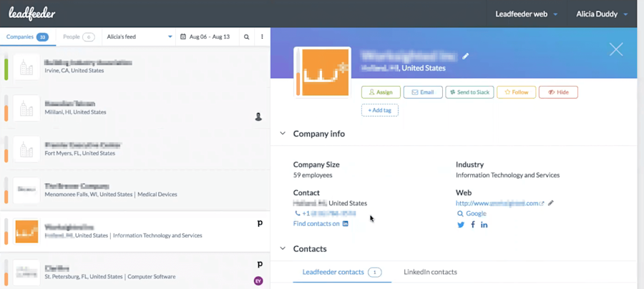Screen dimensions: 644x289
Task: Select the Menomonee Falls, WI company row
Action: (x=135, y=190)
